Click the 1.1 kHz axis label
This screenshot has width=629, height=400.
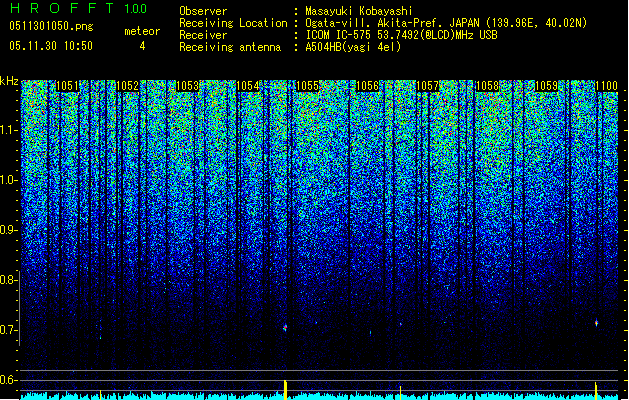point(8,130)
